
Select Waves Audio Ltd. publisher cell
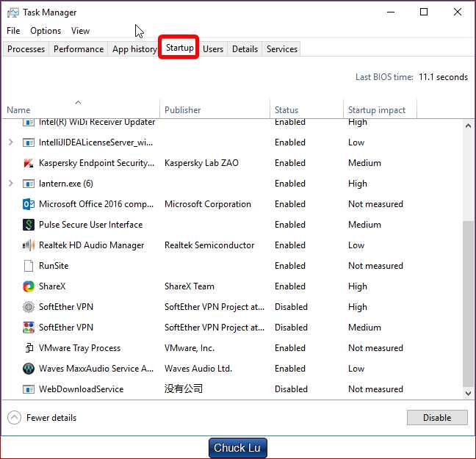(198, 369)
